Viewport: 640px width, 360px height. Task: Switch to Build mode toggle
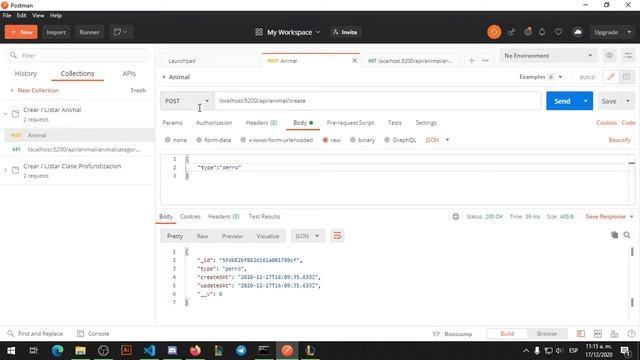click(x=507, y=334)
